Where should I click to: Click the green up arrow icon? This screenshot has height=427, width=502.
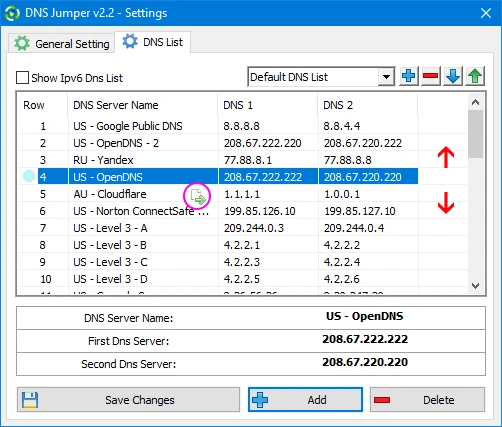pos(475,77)
